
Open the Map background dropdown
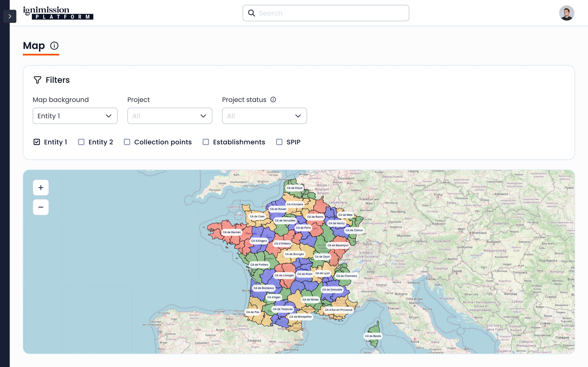[x=75, y=116]
